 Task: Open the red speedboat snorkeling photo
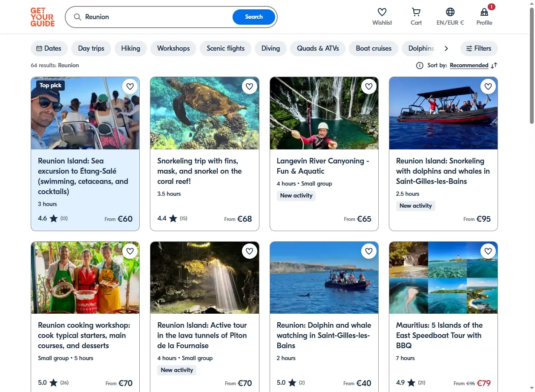click(x=443, y=113)
